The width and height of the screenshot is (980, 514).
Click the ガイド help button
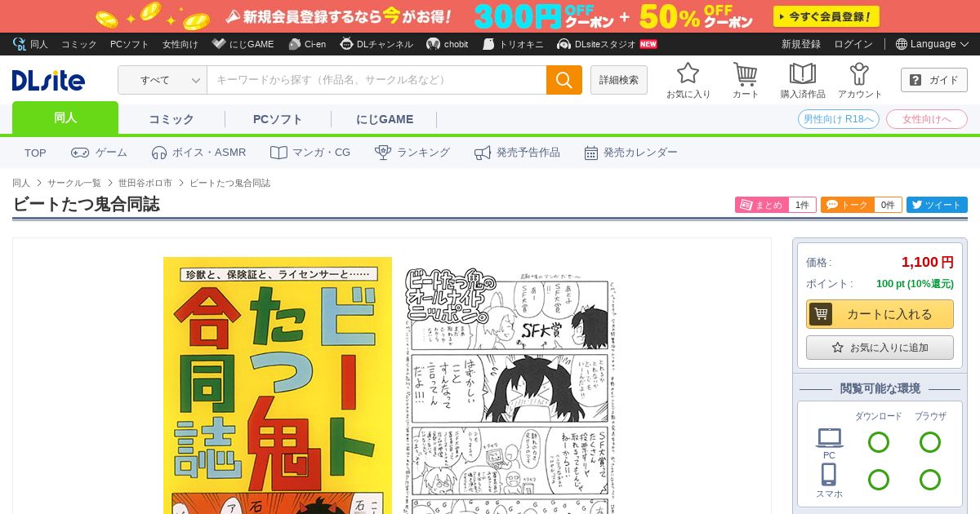tap(934, 80)
